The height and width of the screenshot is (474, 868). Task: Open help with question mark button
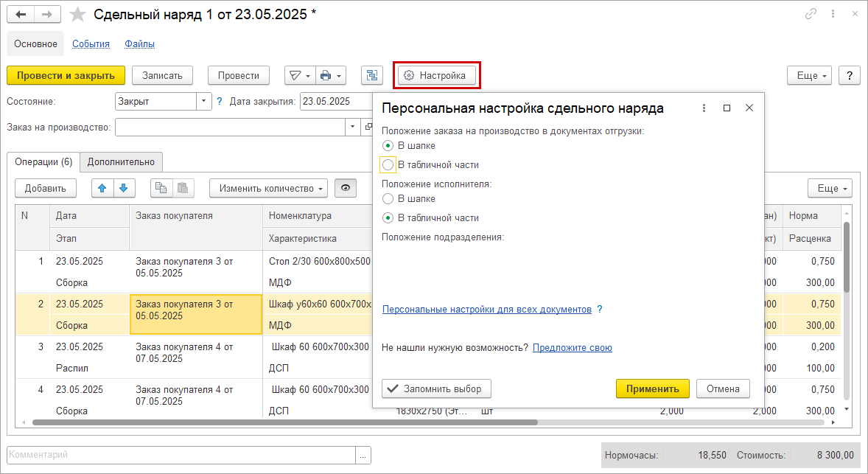[850, 75]
